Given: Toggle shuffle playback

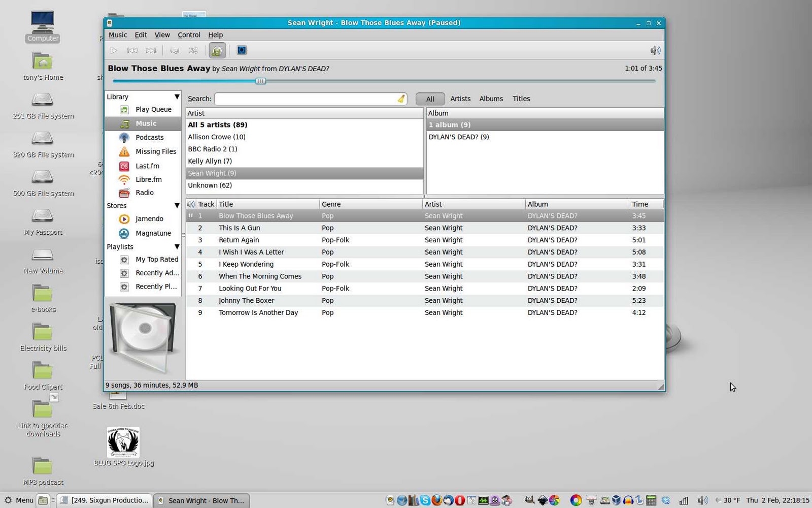Looking at the screenshot, I should coord(193,50).
